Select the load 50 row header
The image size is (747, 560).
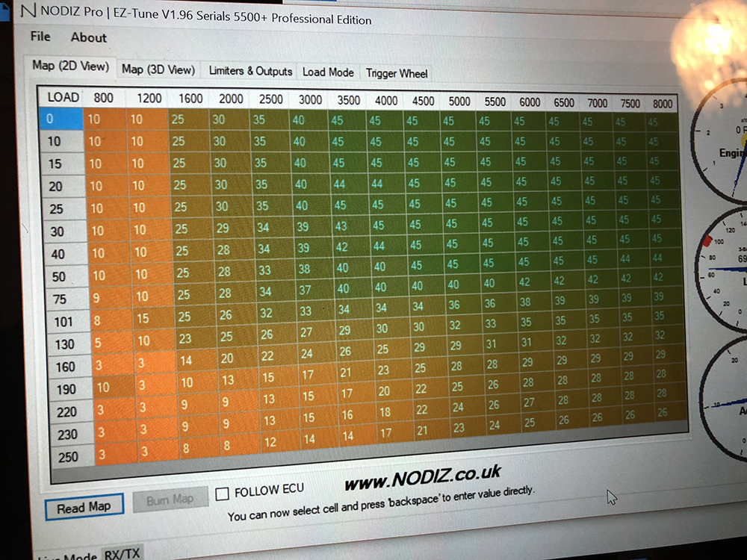tap(66, 277)
